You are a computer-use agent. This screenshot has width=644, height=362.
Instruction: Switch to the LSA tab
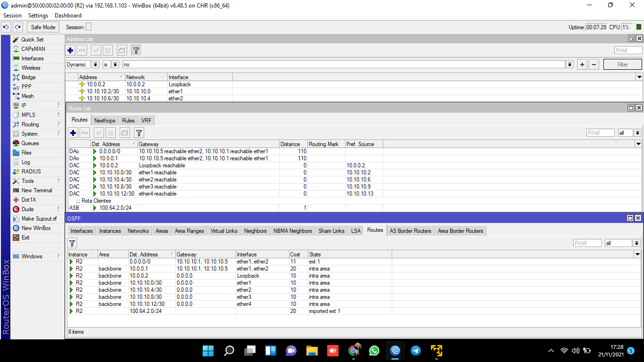coord(356,231)
